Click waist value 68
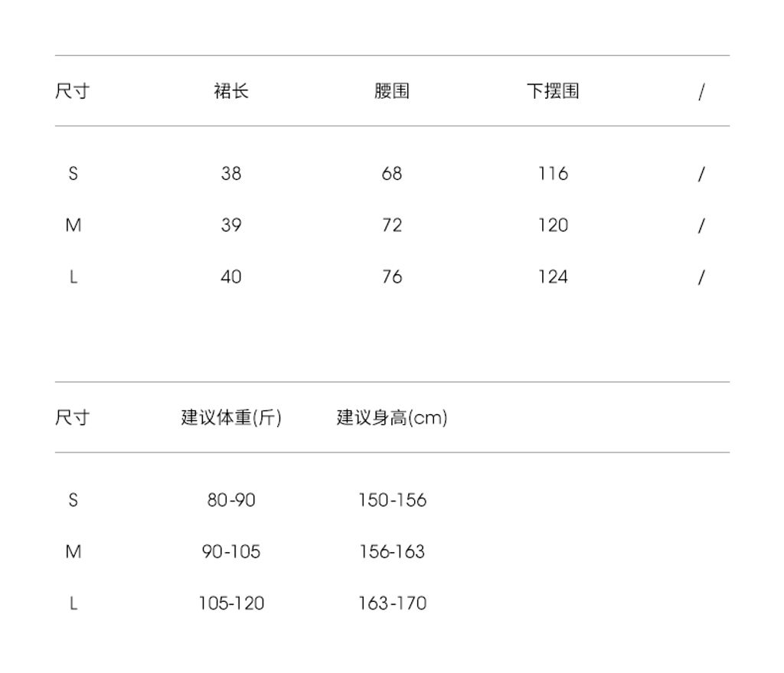Screen dimensions: 784x673 [x=392, y=174]
